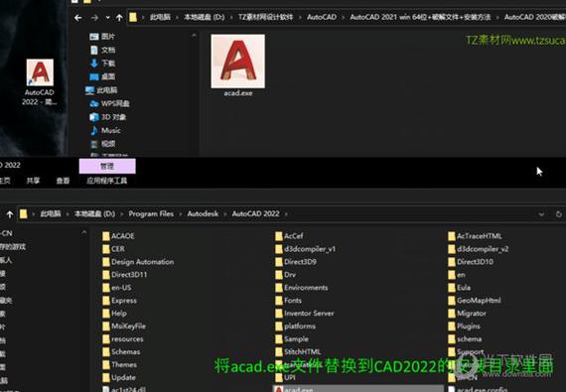Go up one level in upper Explorer window

[119, 17]
